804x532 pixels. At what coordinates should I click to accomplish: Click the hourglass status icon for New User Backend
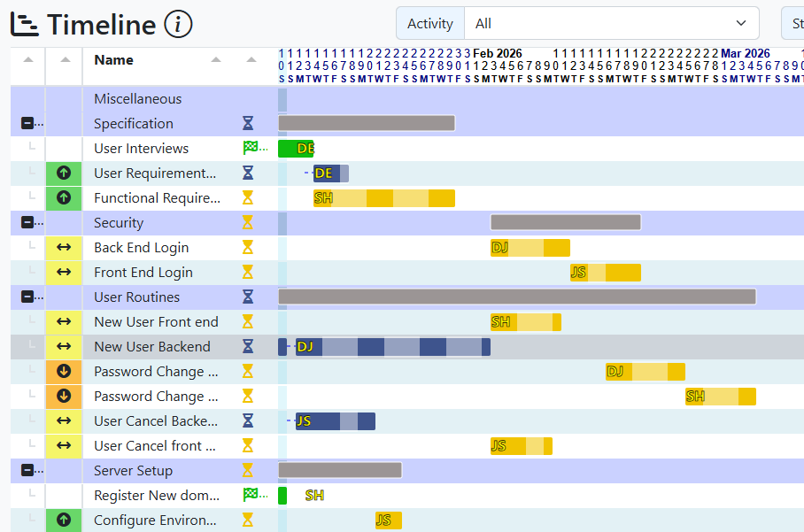248,347
